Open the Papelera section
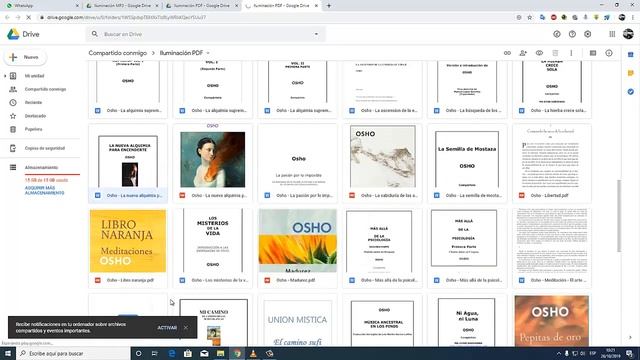 click(33, 129)
